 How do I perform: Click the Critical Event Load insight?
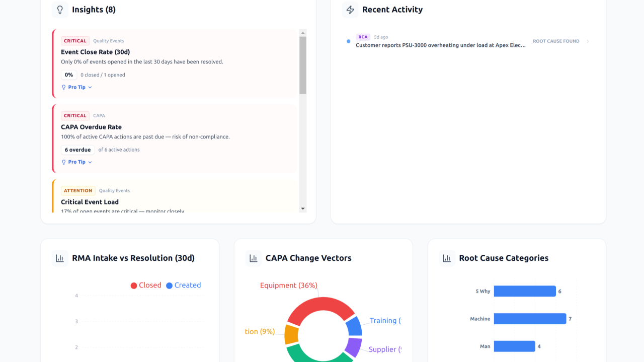(90, 202)
